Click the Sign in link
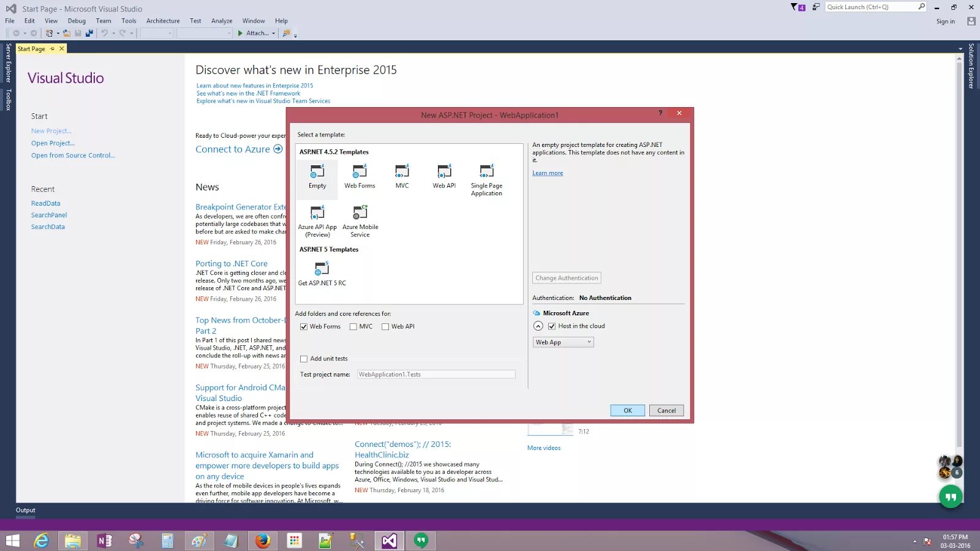The image size is (980, 551). tap(945, 21)
